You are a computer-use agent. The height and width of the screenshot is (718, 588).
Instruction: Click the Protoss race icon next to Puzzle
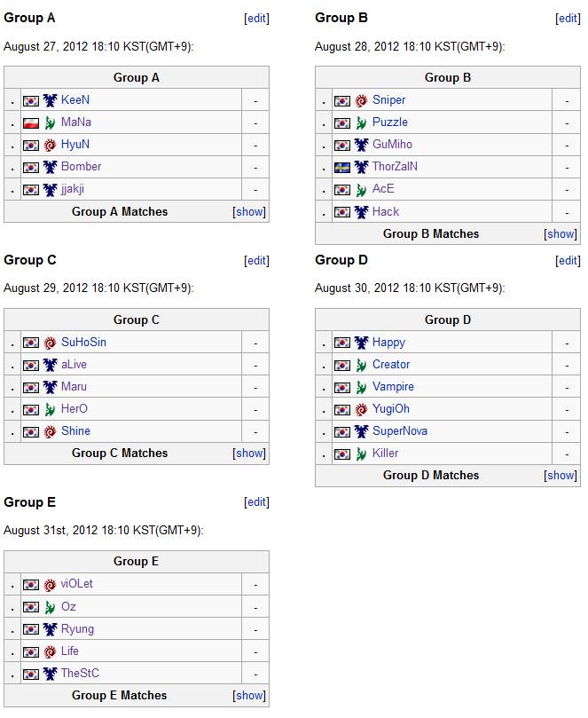coord(361,122)
